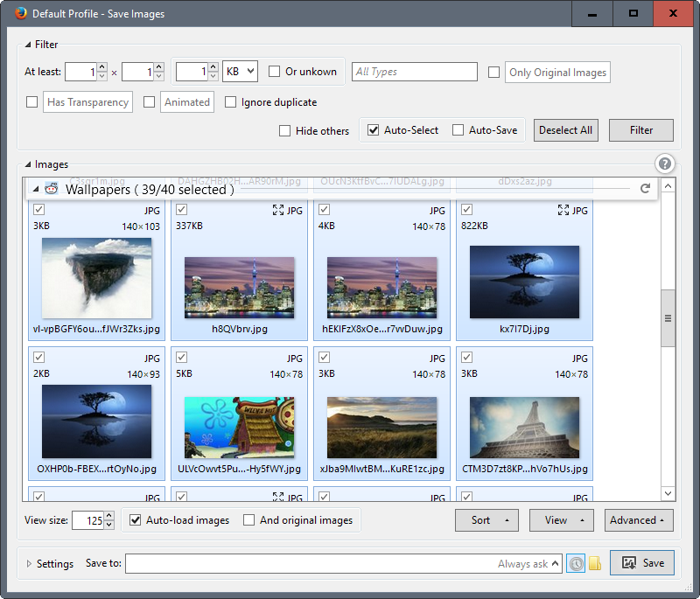Viewport: 700px width, 599px height.
Task: Expand the Settings section
Action: pos(29,564)
